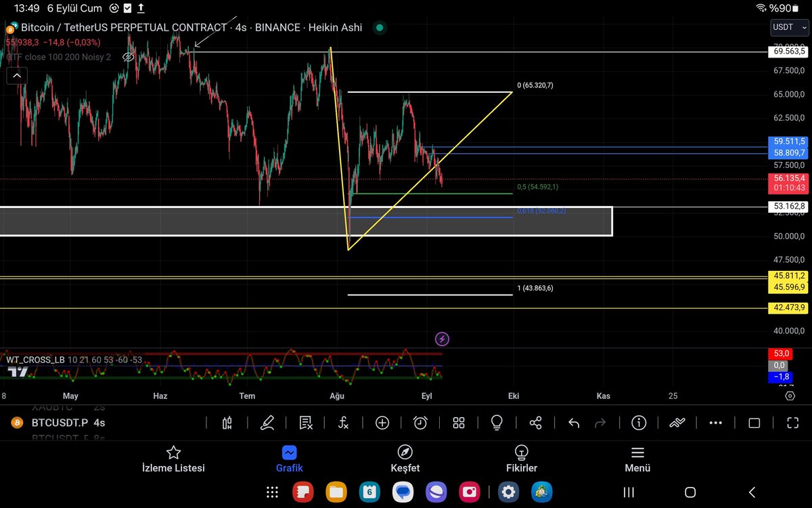Open the alerts clock icon
This screenshot has height=508, width=812.
(x=420, y=423)
